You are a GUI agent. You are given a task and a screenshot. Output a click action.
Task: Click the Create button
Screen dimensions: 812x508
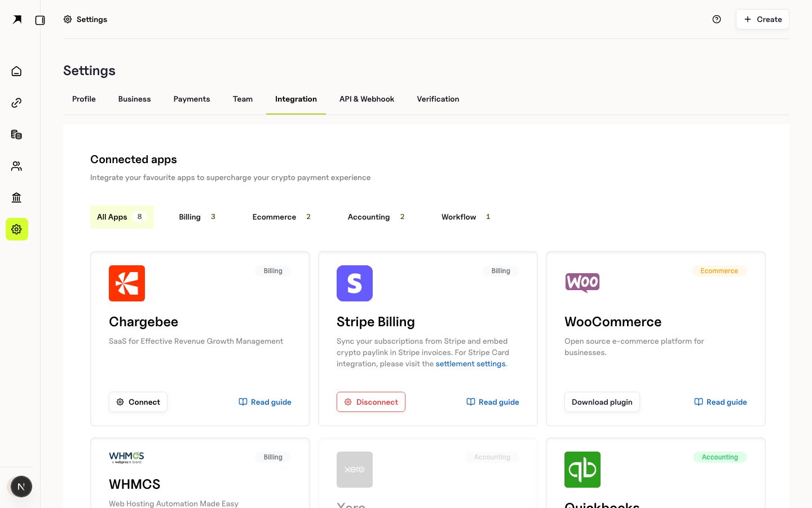[x=762, y=19]
